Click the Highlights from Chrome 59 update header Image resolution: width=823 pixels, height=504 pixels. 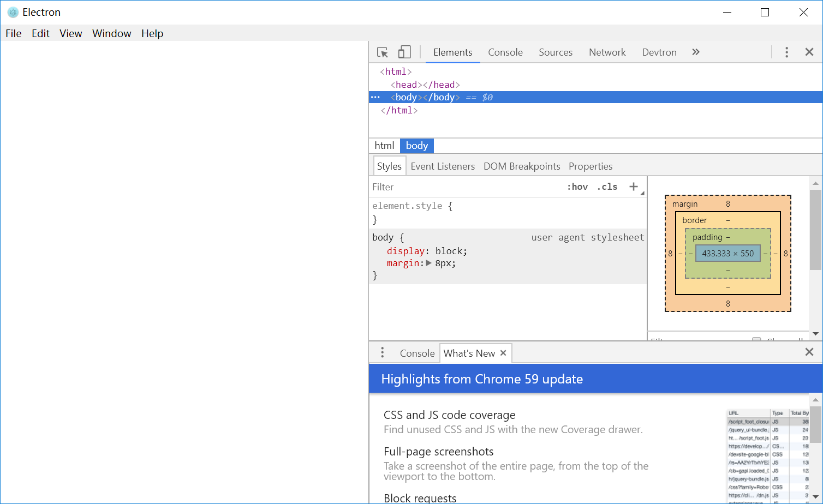coord(482,379)
